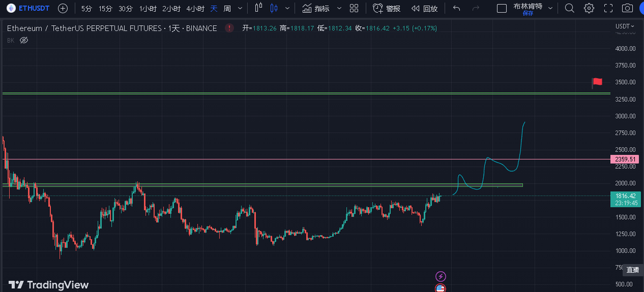
Task: Expand the favorite indicators dropdown arrow
Action: [x=339, y=9]
